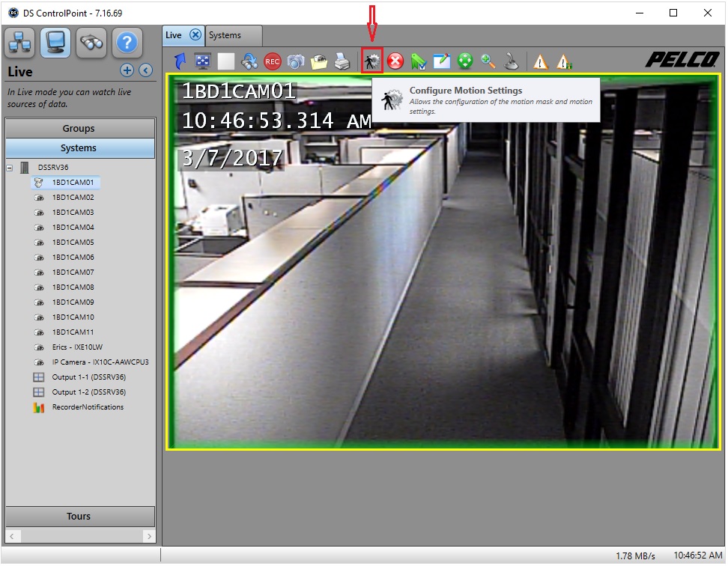Stop the video with the red X icon
The image size is (728, 566).
click(395, 61)
